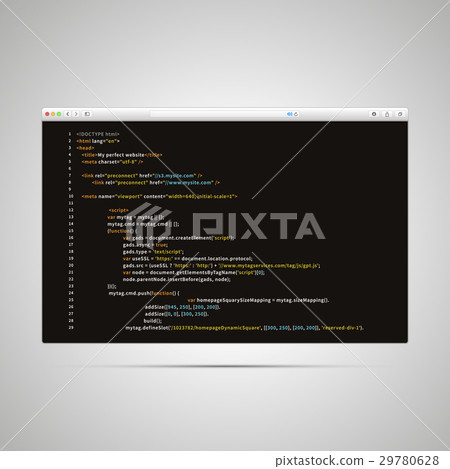The image size is (450, 469).
Task: Click the 'html lang="en"' code line
Action: (98, 141)
